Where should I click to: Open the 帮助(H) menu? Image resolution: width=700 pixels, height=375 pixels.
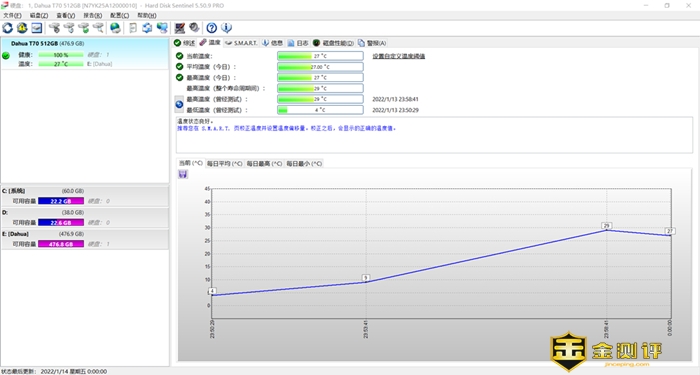coord(146,15)
